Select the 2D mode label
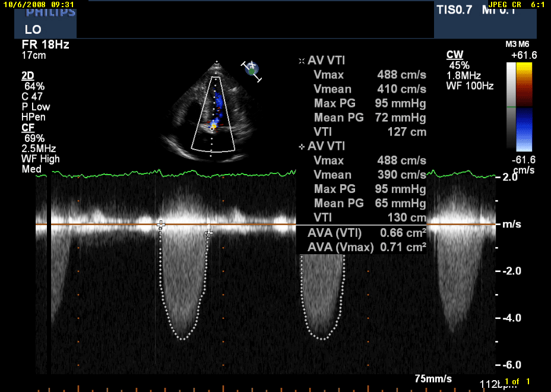 coord(28,75)
